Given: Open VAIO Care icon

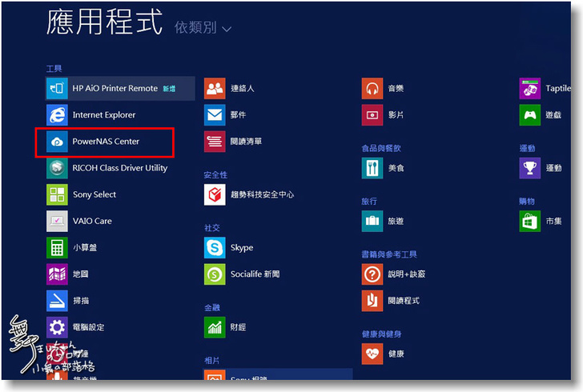Looking at the screenshot, I should point(57,221).
